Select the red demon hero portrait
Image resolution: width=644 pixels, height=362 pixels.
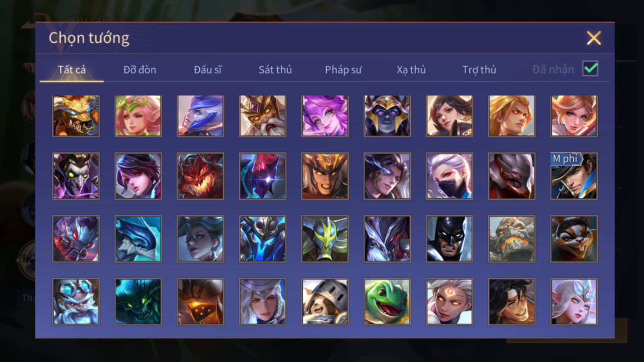click(200, 176)
